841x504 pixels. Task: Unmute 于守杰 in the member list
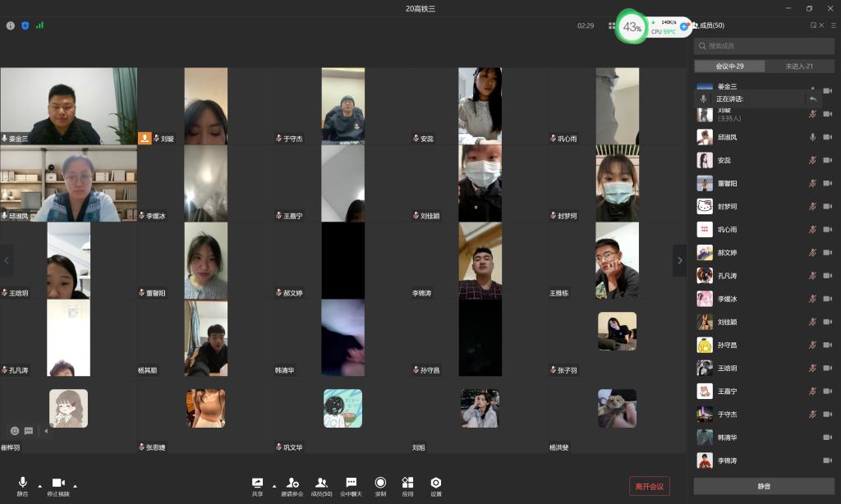click(812, 415)
